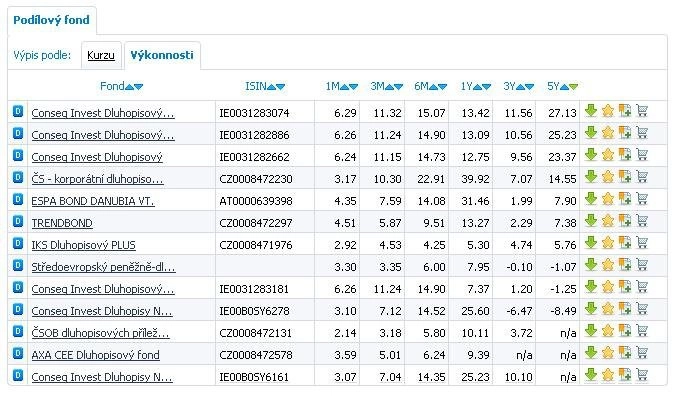This screenshot has height=402, width=676.
Task: Sort 6M performance ascending
Action: (x=433, y=87)
